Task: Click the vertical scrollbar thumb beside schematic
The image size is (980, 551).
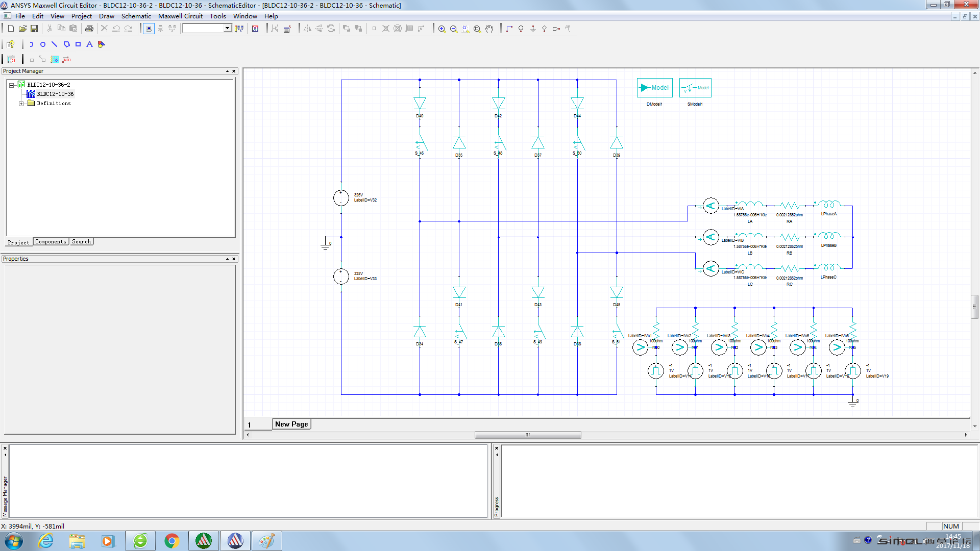Action: pyautogui.click(x=974, y=307)
